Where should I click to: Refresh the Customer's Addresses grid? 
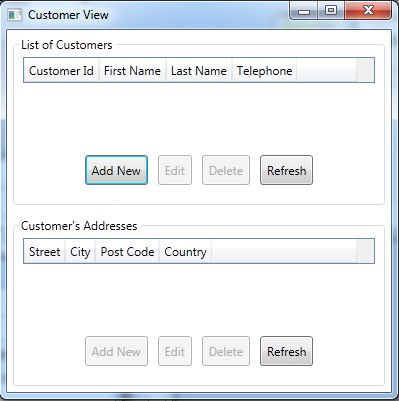point(286,351)
